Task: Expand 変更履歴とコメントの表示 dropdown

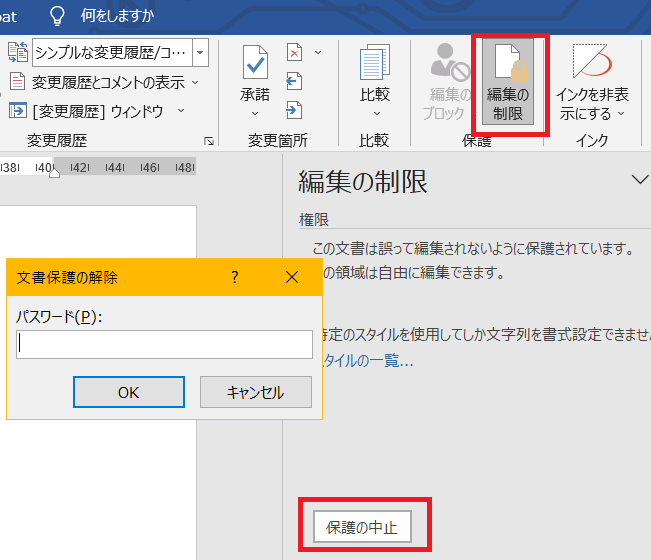Action: [195, 82]
